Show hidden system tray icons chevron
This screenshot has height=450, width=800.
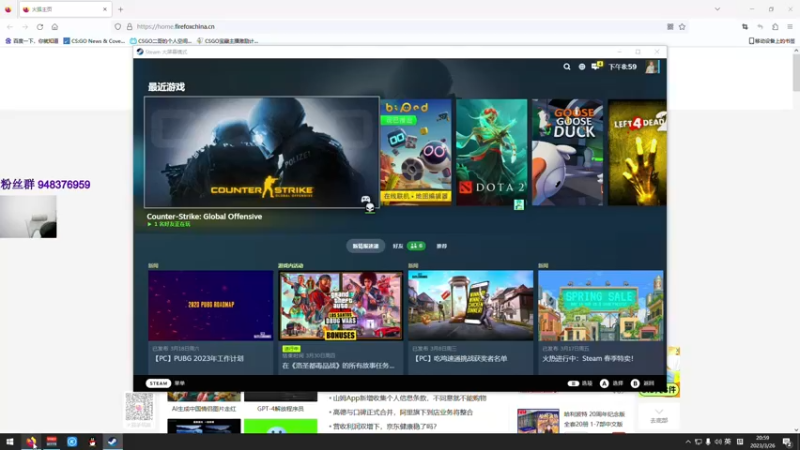[687, 442]
